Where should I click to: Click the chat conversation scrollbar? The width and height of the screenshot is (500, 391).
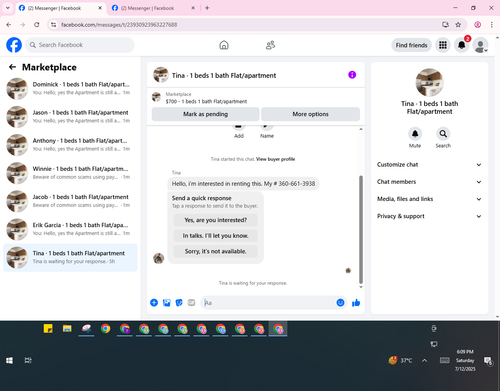(x=361, y=229)
